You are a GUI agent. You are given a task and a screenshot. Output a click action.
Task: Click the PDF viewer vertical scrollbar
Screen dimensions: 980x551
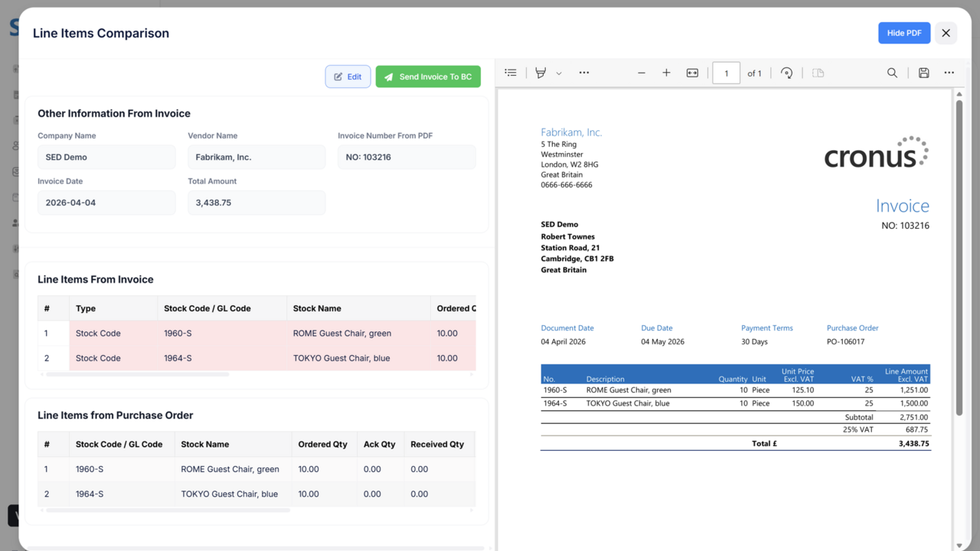(x=959, y=258)
